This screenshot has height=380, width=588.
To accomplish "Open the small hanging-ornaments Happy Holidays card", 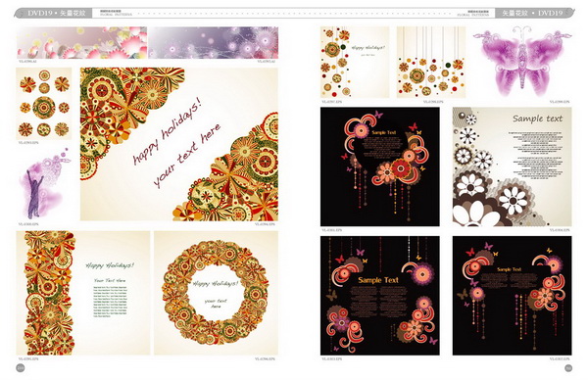I will tap(355, 63).
